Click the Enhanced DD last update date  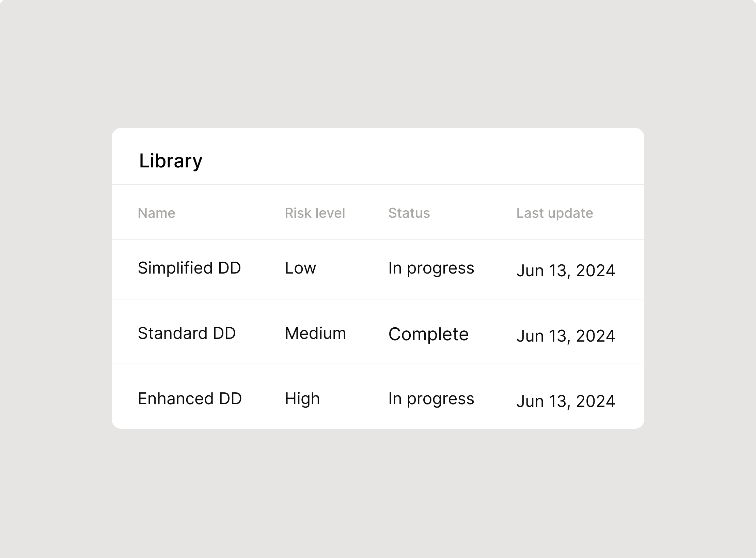pyautogui.click(x=566, y=401)
